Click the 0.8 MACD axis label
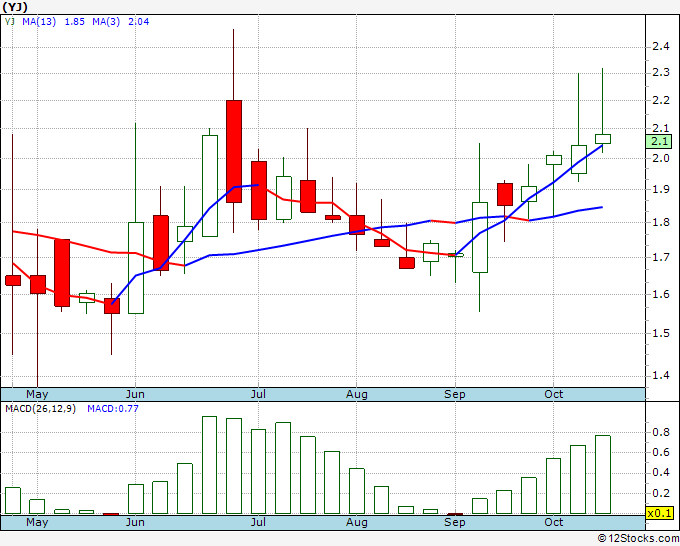 (x=661, y=432)
